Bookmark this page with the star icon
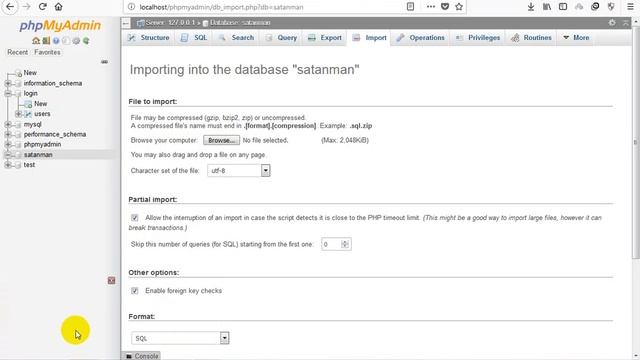The image size is (640, 360). click(459, 7)
